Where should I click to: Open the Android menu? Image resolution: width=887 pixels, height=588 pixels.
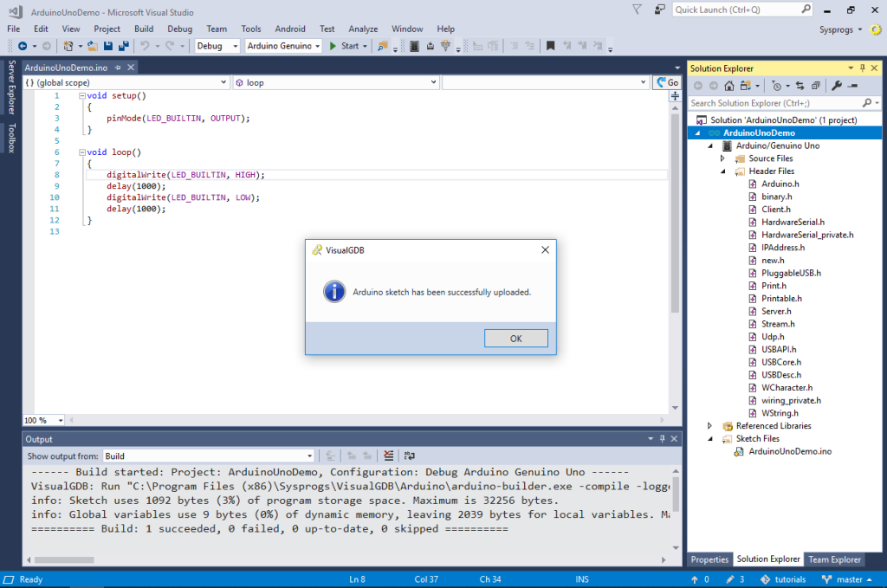tap(290, 29)
